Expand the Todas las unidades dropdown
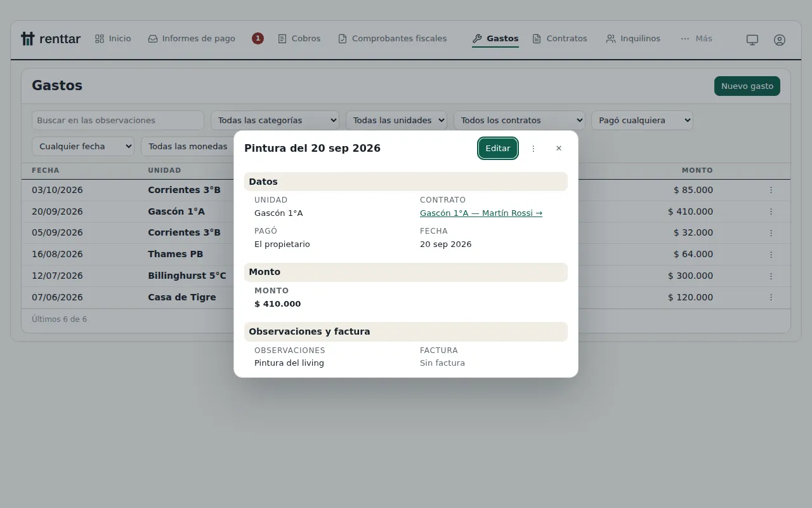Viewport: 812px width, 508px height. pyautogui.click(x=396, y=120)
